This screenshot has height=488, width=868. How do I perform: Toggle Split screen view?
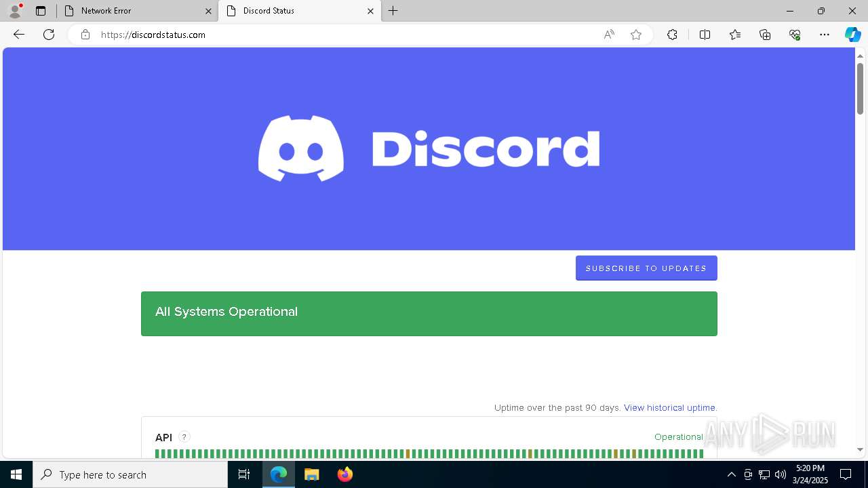705,35
